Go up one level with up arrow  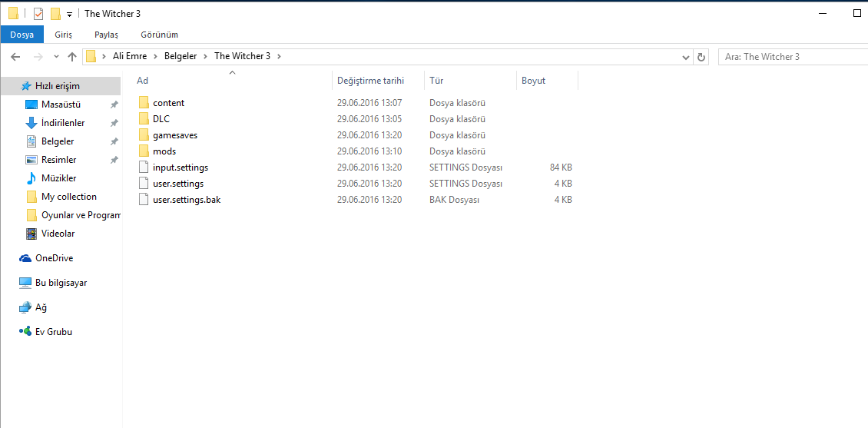coord(72,56)
